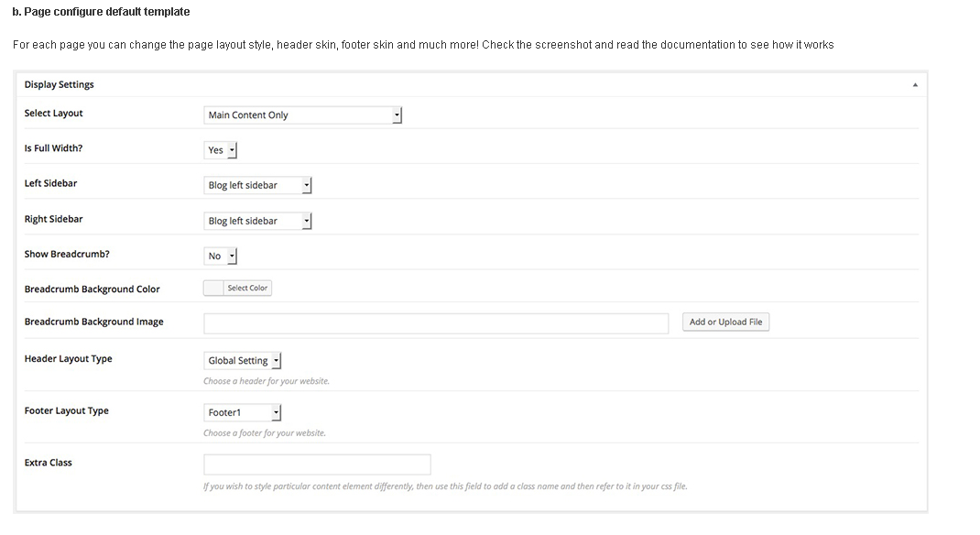Click the Display Settings panel title
This screenshot has width=980, height=535.
[60, 84]
